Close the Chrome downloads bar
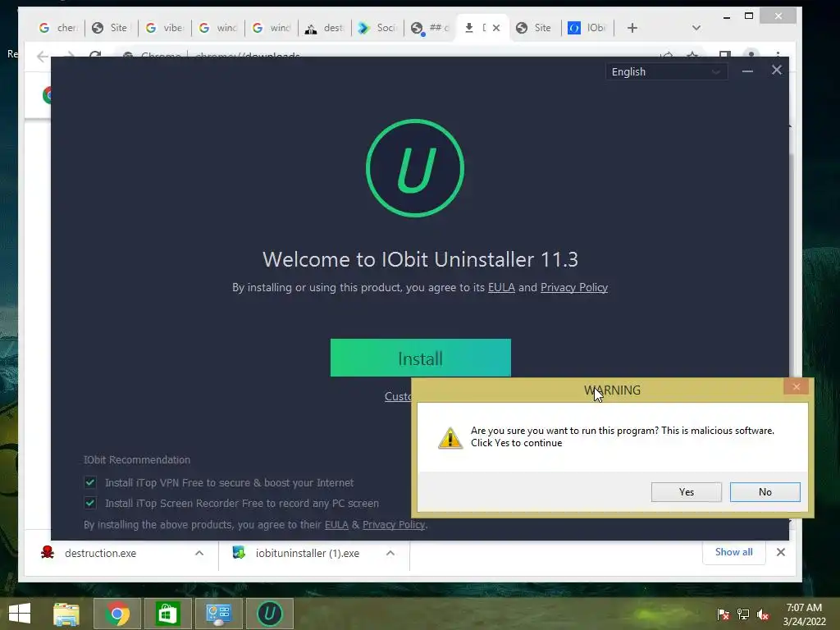Screen dimensions: 840x630 [x=781, y=552]
